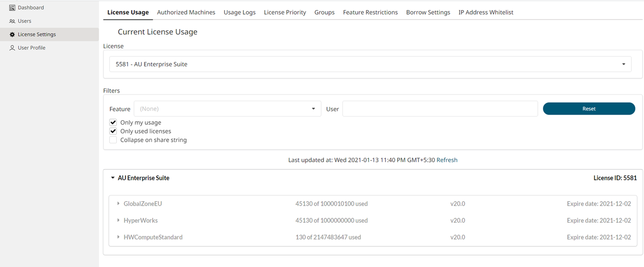Screen dimensions: 644x267
Task: Click the License Settings gear icon
Action: click(x=12, y=35)
